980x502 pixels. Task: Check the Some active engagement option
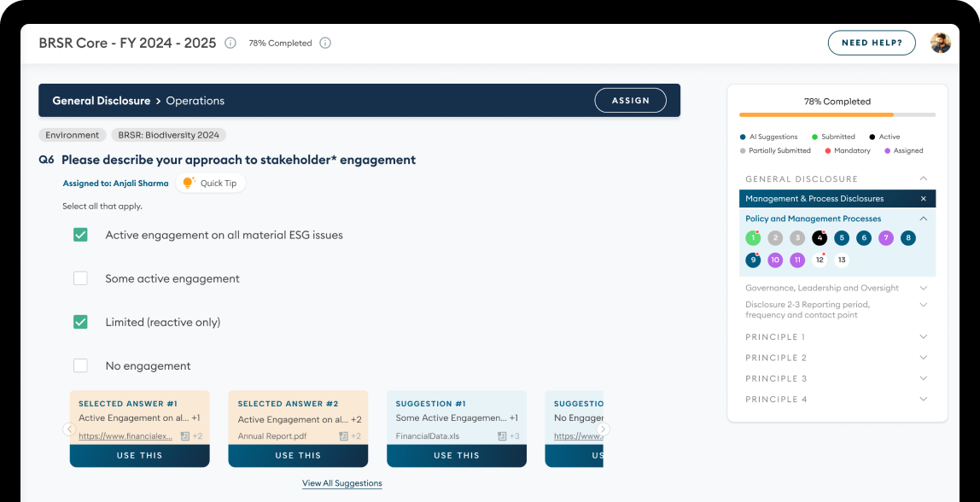click(x=80, y=278)
